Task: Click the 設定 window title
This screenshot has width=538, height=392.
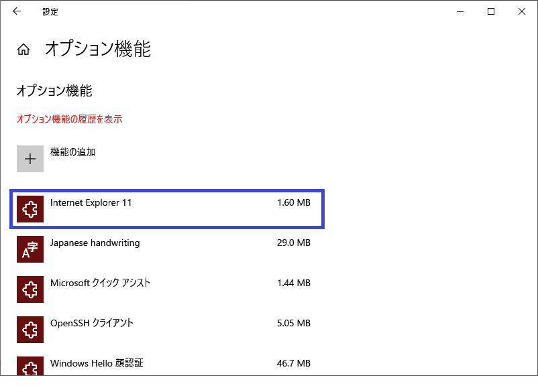Action: click(x=50, y=11)
